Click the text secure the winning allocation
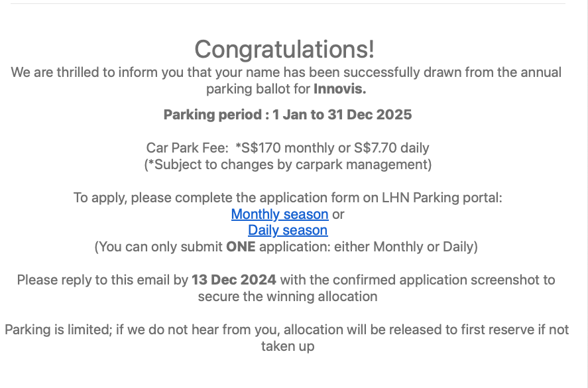The height and width of the screenshot is (388, 588). pyautogui.click(x=288, y=296)
